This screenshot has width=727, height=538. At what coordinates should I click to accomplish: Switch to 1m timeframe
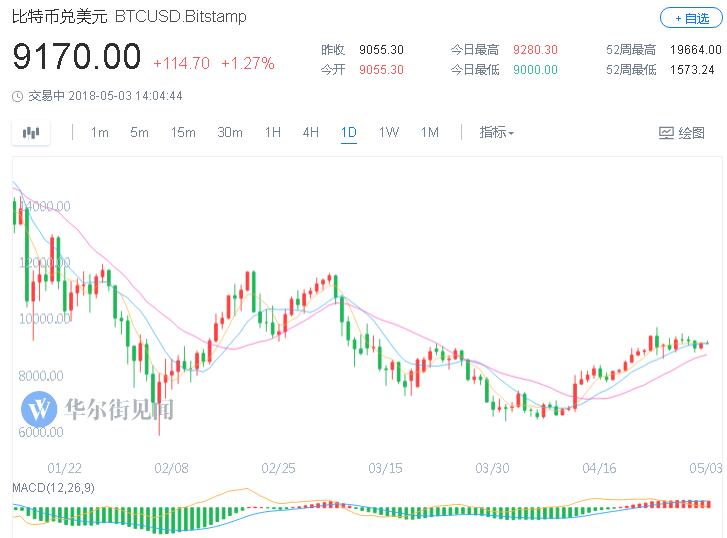(x=99, y=133)
